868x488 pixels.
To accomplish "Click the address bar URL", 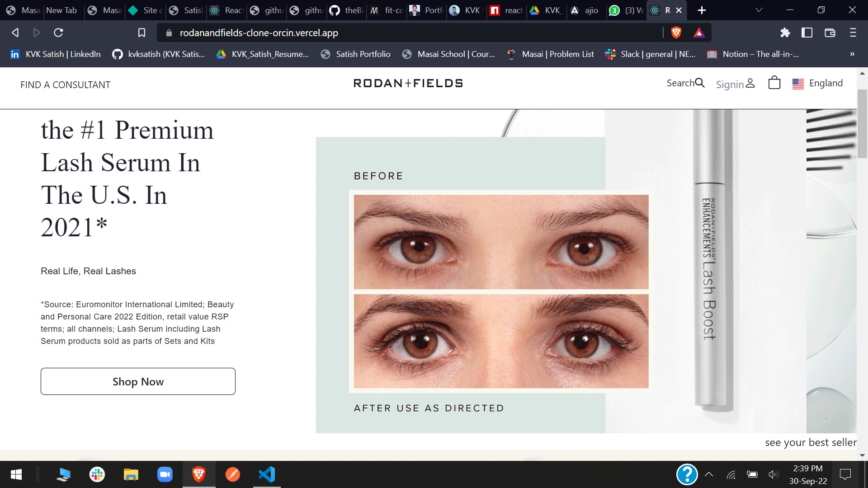I will [259, 33].
